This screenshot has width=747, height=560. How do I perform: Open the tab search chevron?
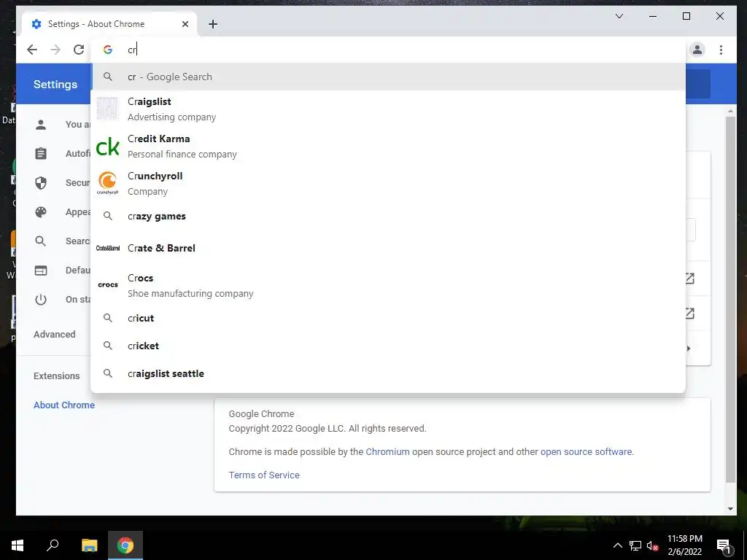tap(619, 16)
